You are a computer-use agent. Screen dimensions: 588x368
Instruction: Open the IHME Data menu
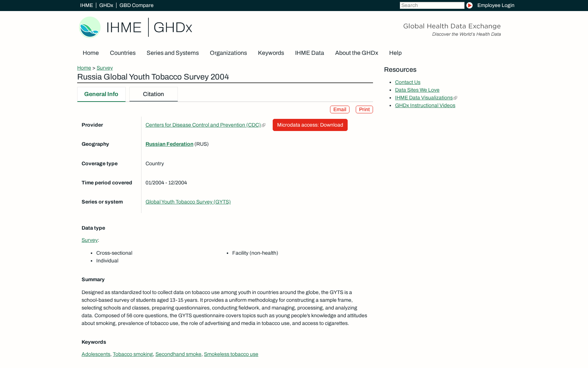click(x=309, y=53)
